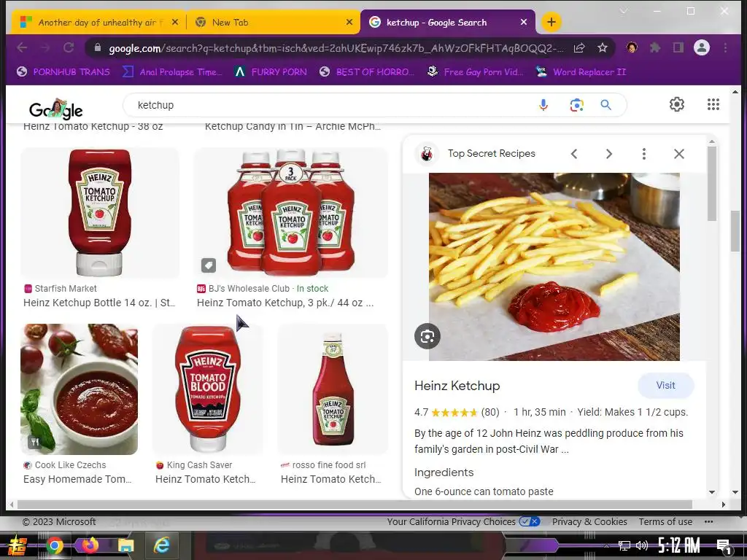Click the Chrome taskbar icon
The height and width of the screenshot is (560, 747).
point(54,545)
